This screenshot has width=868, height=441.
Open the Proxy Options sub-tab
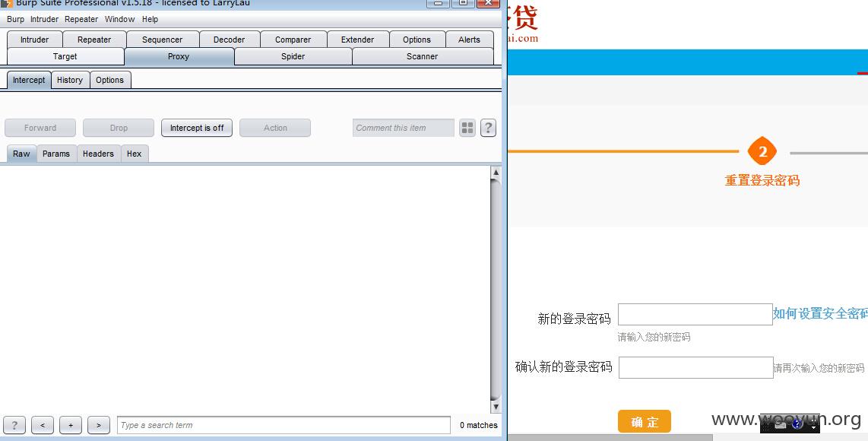(109, 80)
